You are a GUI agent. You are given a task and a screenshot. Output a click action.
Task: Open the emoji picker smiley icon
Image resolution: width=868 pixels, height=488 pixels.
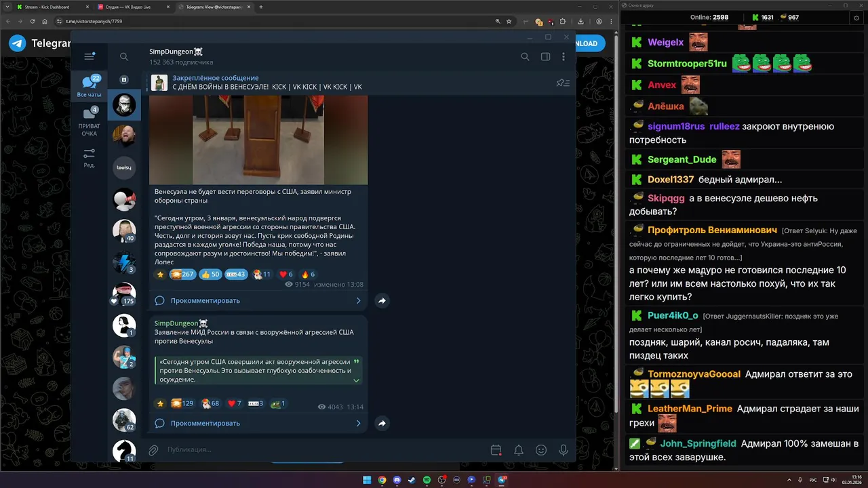pos(541,450)
